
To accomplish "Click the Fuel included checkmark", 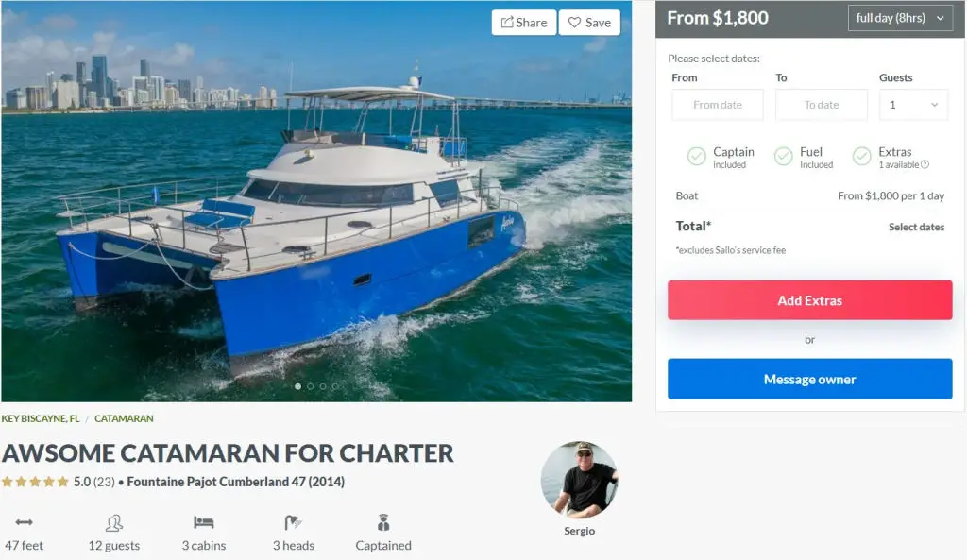I will (x=783, y=157).
